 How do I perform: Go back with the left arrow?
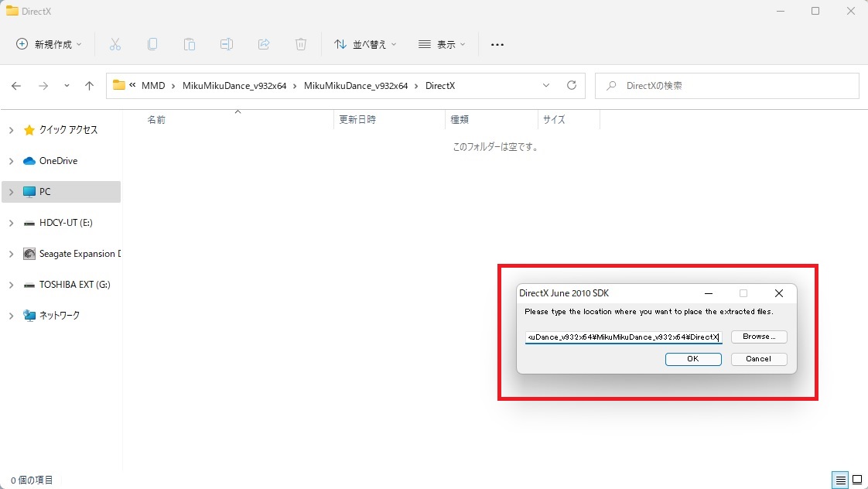coord(16,86)
